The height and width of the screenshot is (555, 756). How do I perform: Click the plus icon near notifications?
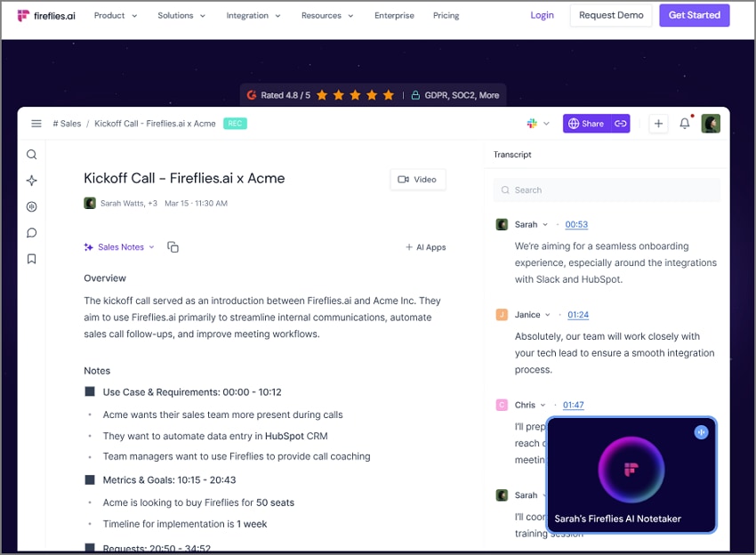pyautogui.click(x=658, y=123)
